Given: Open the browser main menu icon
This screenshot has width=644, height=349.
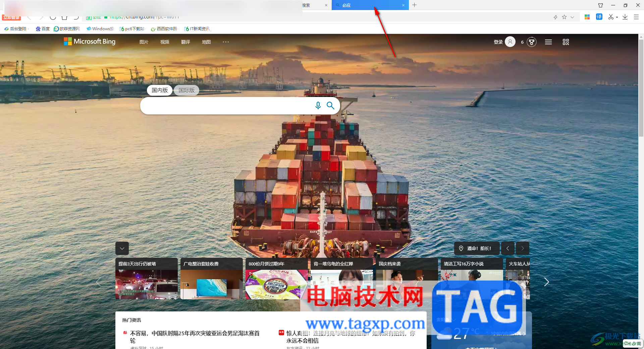Looking at the screenshot, I should (x=636, y=17).
